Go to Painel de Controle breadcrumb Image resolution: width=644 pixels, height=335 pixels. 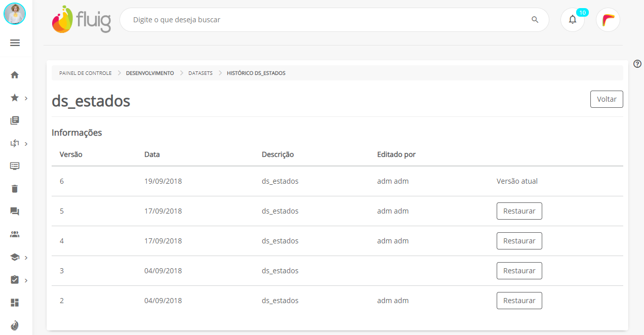coord(86,73)
